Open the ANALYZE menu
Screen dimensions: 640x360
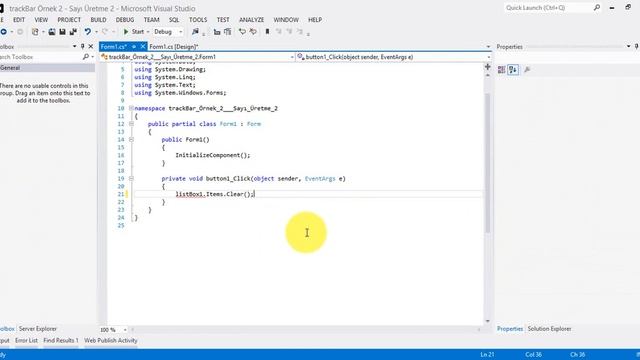tap(251, 20)
